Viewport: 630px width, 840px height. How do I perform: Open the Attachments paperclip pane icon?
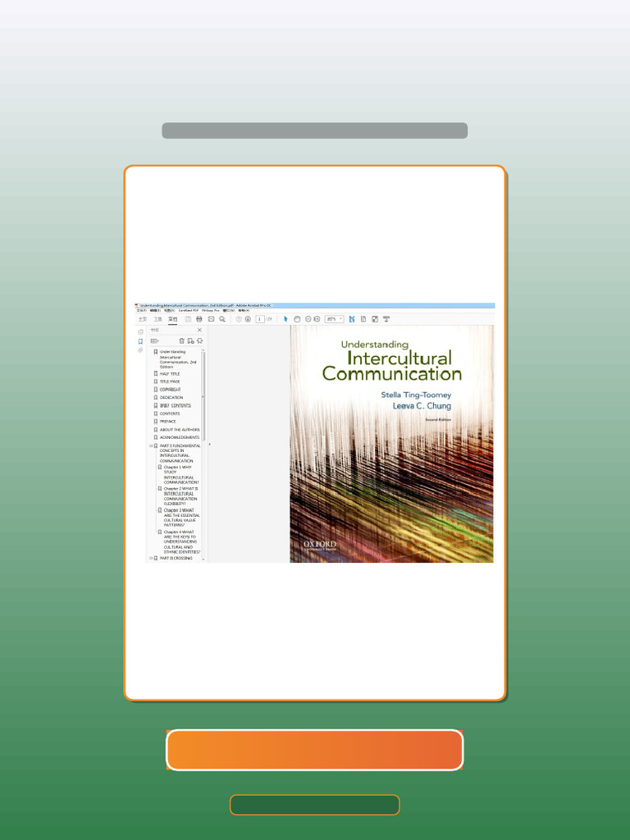coord(141,350)
